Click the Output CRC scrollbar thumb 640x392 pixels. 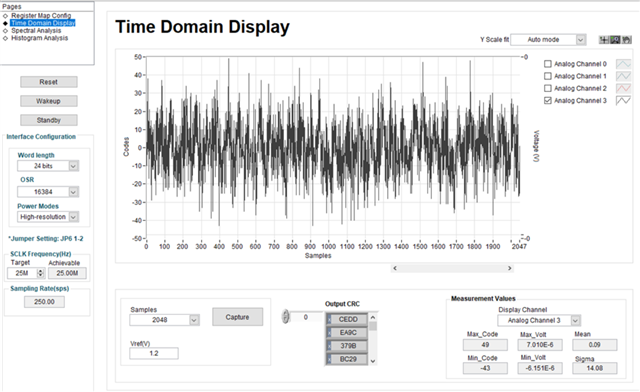coord(373,326)
